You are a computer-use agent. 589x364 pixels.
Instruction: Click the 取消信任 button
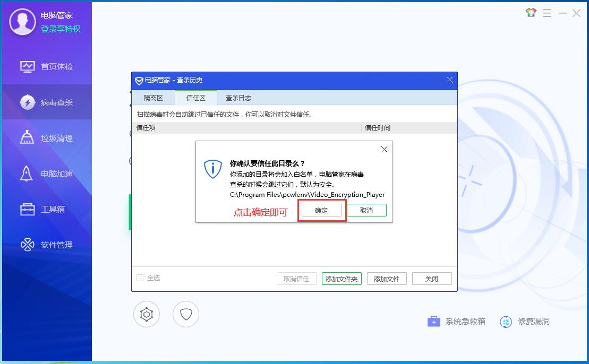point(296,279)
